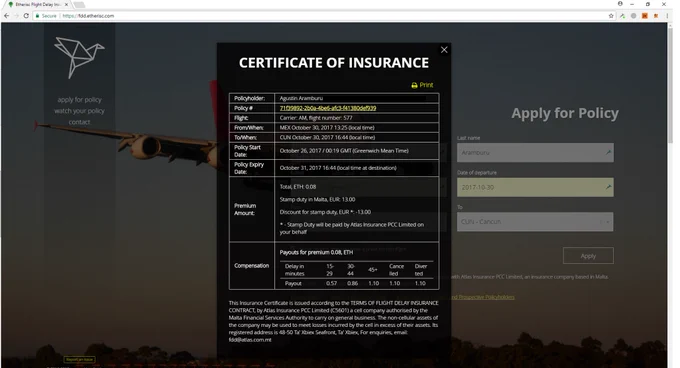Click the address bar URL fdd.etherisc.com
This screenshot has width=680, height=368.
(x=88, y=16)
